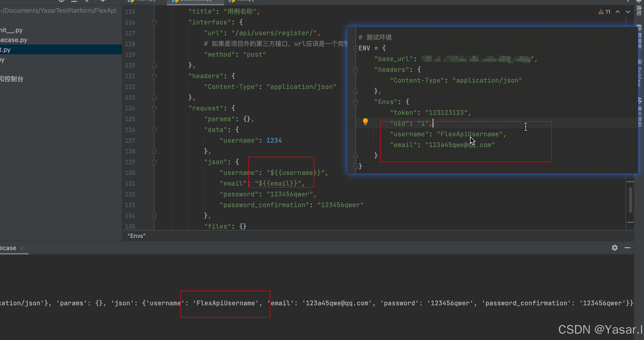Collapse the "interface" block at line 116
The height and width of the screenshot is (340, 644).
pos(154,22)
